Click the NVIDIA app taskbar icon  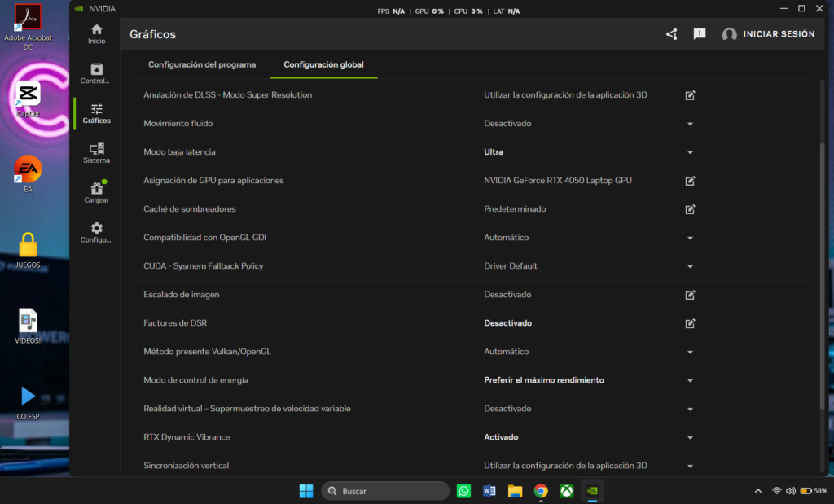coord(593,491)
